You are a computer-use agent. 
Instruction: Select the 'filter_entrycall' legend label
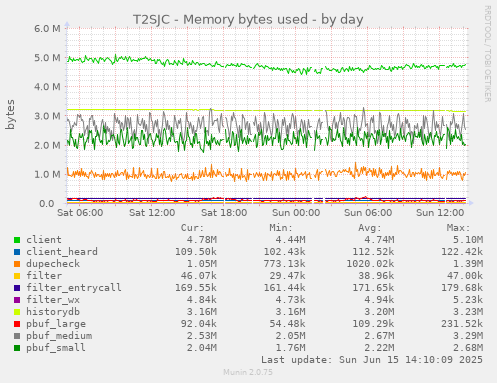(x=74, y=288)
